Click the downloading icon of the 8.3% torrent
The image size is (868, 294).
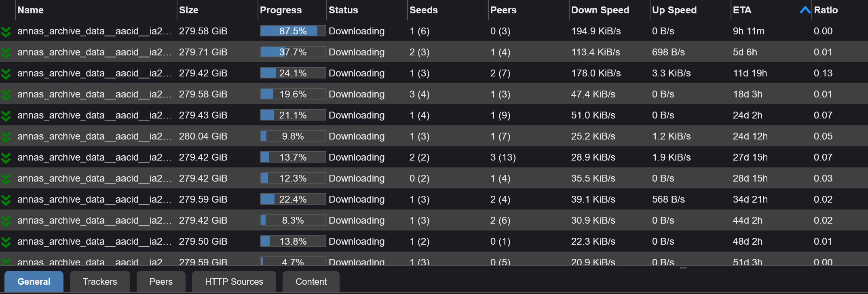6,221
